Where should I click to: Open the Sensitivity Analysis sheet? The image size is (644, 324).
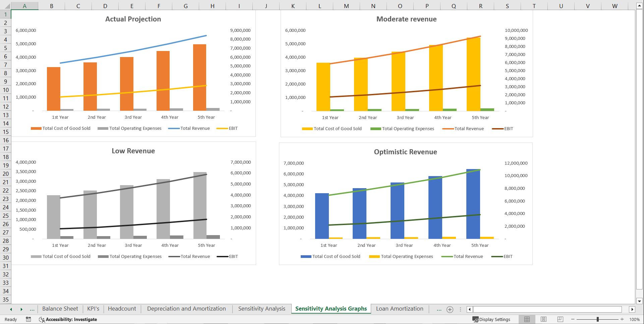(x=261, y=309)
